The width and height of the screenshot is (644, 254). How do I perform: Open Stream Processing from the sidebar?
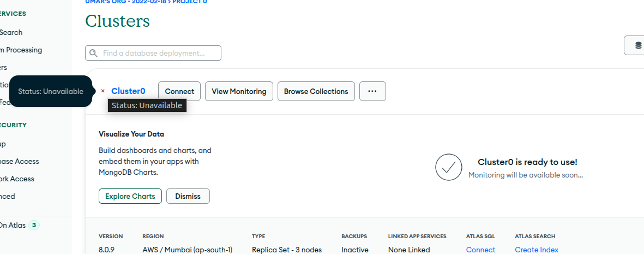click(21, 50)
